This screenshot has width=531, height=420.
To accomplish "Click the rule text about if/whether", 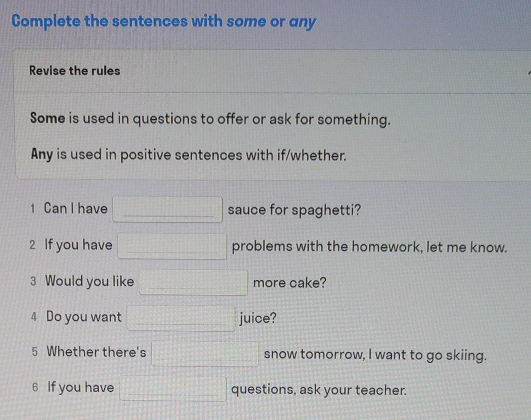I will 200,155.
